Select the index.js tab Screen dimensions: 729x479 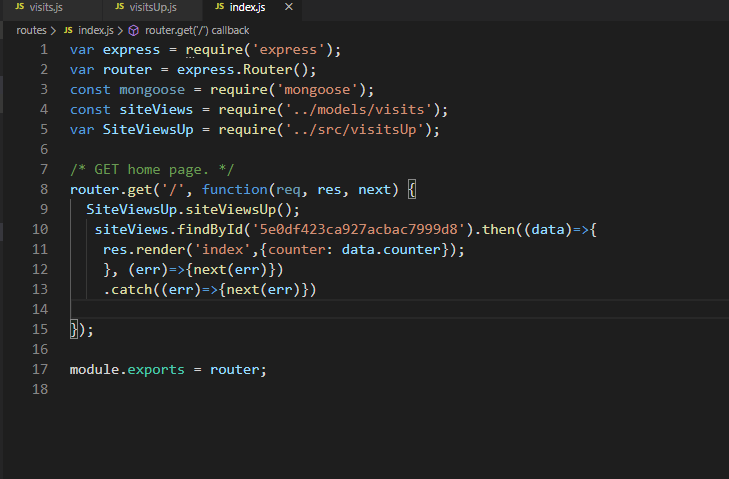pos(247,7)
